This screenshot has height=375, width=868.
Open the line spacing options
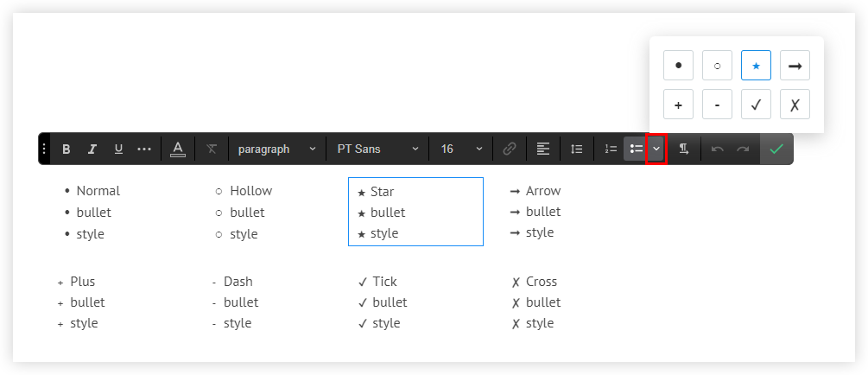(x=577, y=149)
